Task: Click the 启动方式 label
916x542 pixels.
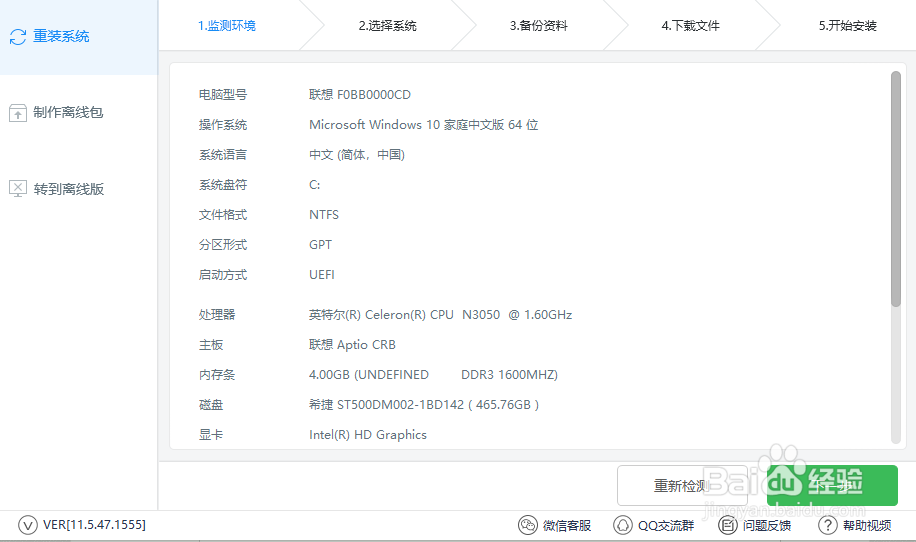Action: pyautogui.click(x=223, y=275)
